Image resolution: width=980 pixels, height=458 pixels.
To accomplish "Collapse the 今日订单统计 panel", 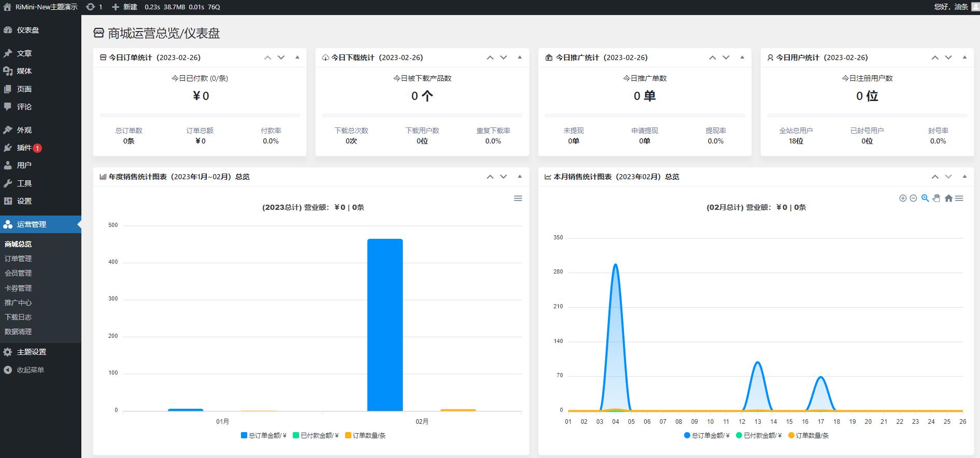I will click(297, 58).
